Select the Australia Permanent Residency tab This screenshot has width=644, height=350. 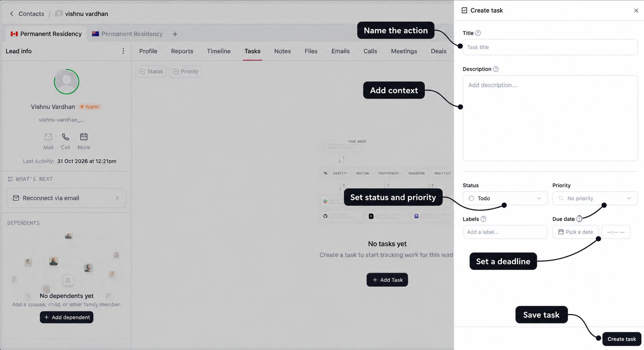127,34
